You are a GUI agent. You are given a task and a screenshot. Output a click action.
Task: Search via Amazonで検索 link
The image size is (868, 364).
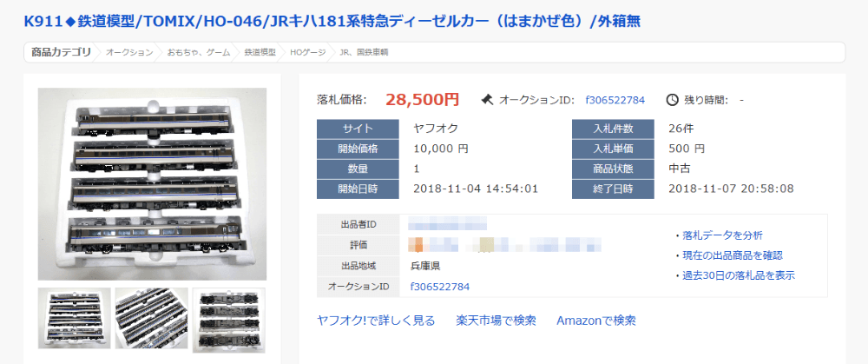pos(596,321)
